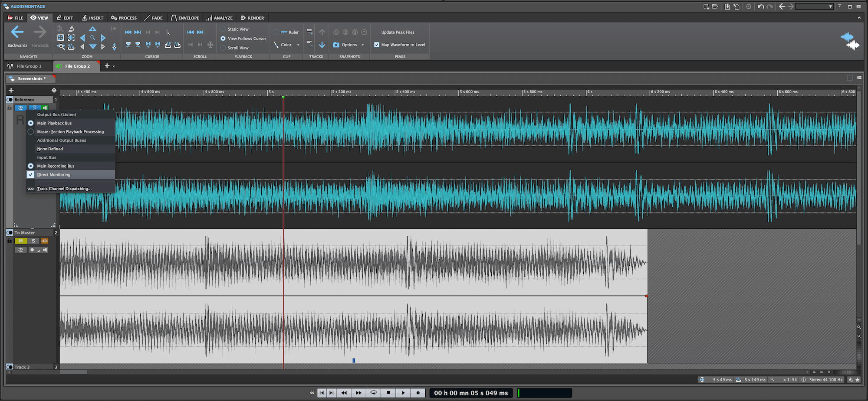Image resolution: width=868 pixels, height=401 pixels.
Task: Open the ENVELOPE ribbon tab
Action: click(185, 18)
